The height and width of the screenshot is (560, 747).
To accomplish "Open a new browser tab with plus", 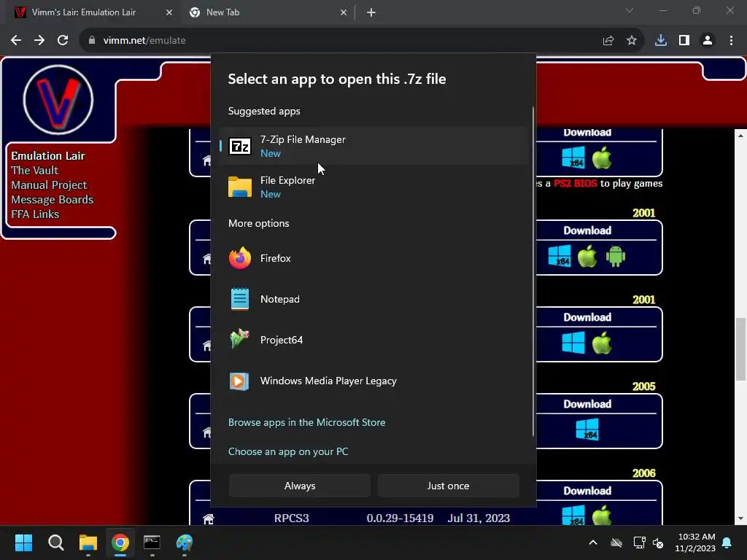I will [371, 12].
